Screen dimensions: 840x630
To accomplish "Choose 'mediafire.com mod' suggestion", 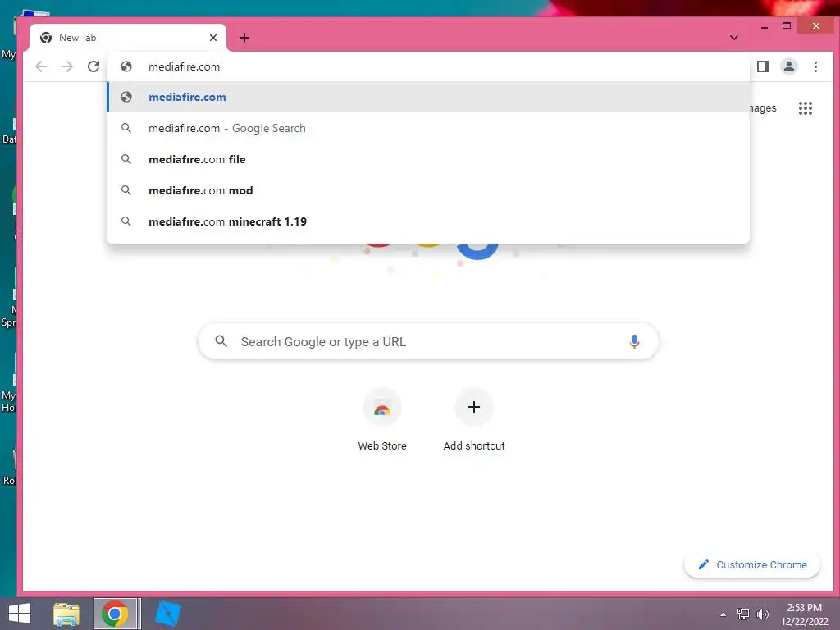I will coord(428,190).
